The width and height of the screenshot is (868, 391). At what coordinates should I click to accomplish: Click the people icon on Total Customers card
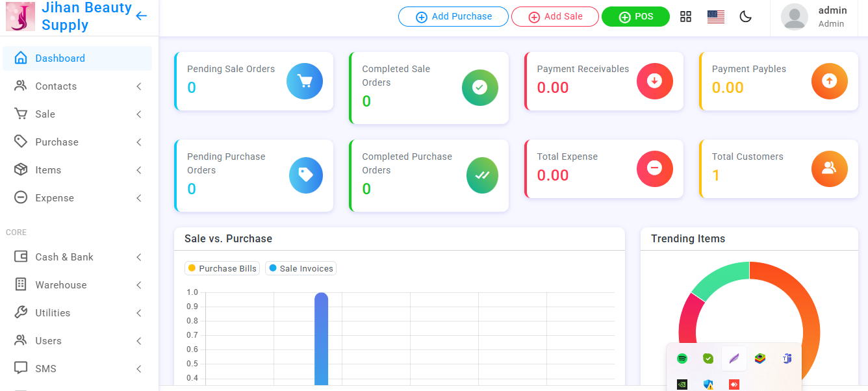pyautogui.click(x=829, y=168)
